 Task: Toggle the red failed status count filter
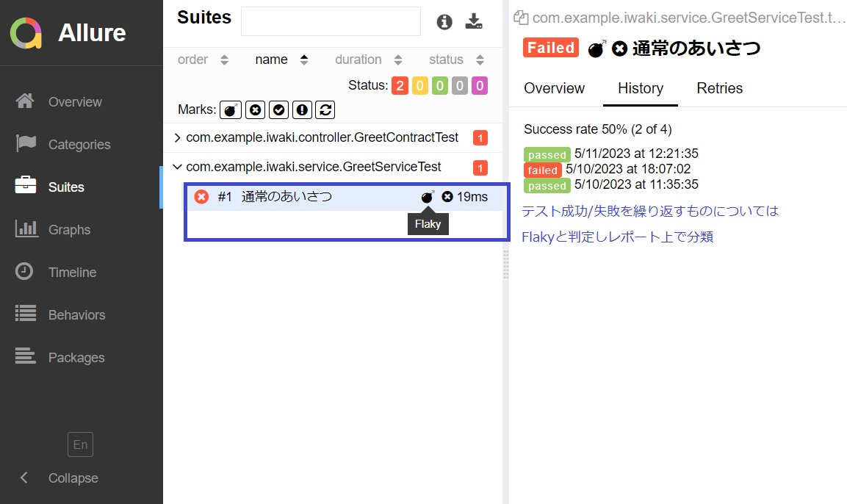400,86
